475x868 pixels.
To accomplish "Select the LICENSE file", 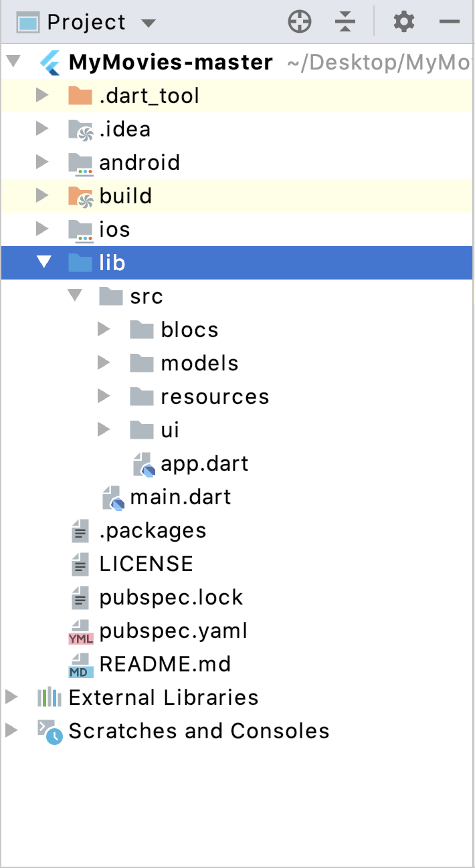I will click(146, 564).
